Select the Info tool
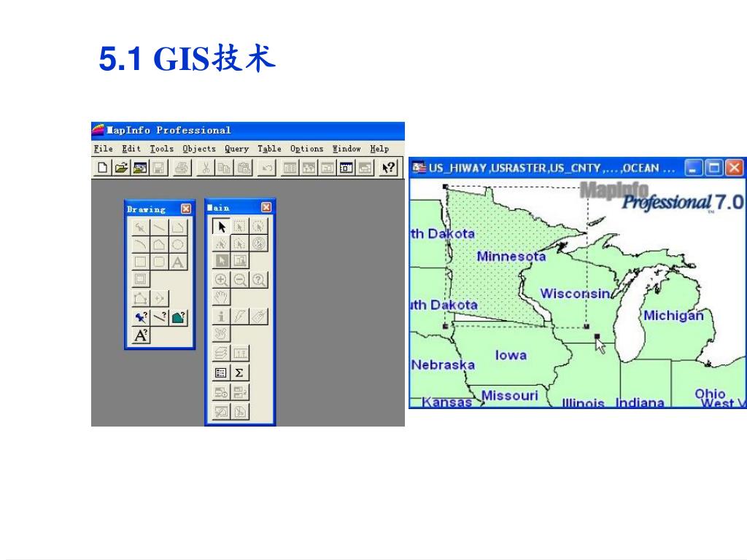747x560 pixels. (221, 316)
